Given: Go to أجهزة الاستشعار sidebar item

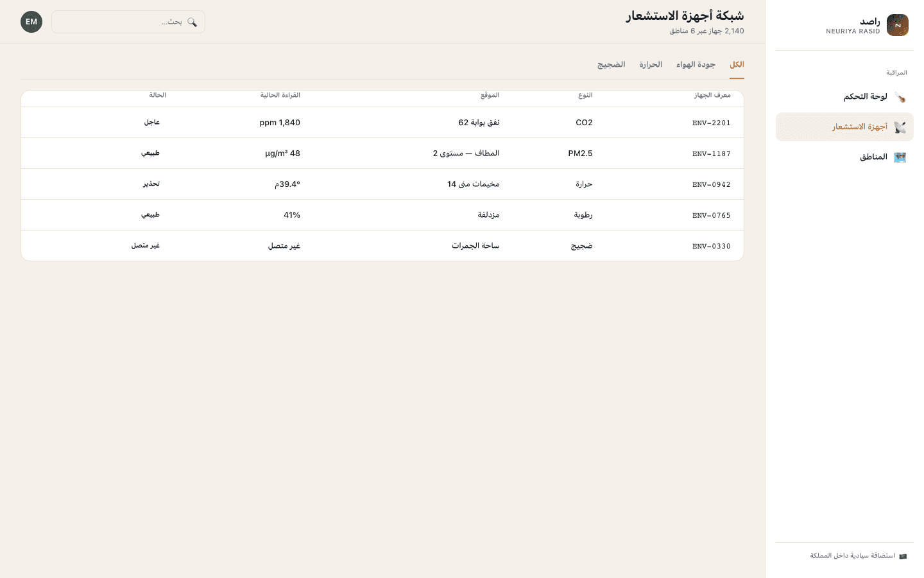Looking at the screenshot, I should 844,127.
